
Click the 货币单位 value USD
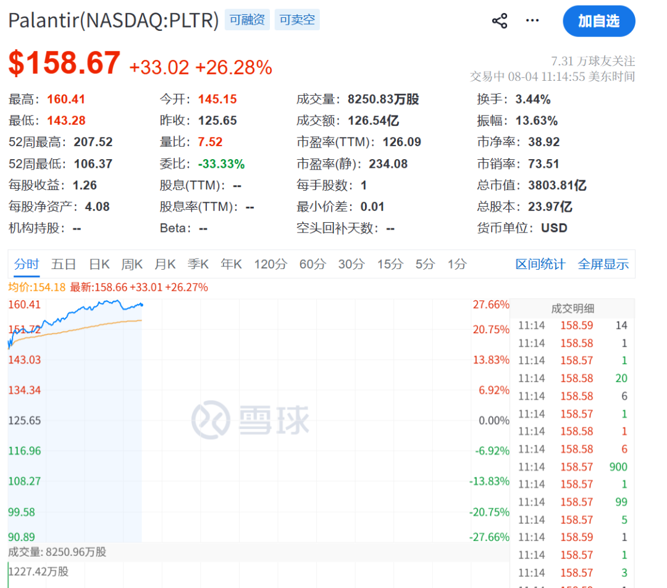click(554, 228)
